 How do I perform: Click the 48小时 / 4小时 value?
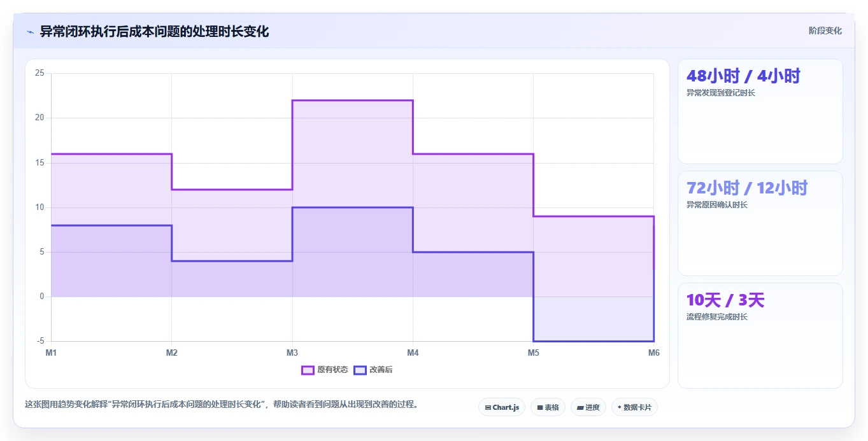coord(743,76)
